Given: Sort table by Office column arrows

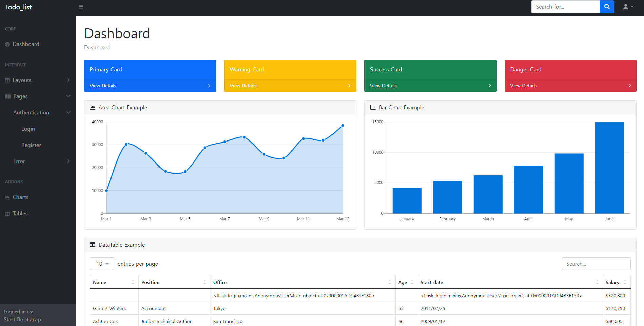Looking at the screenshot, I should click(390, 282).
